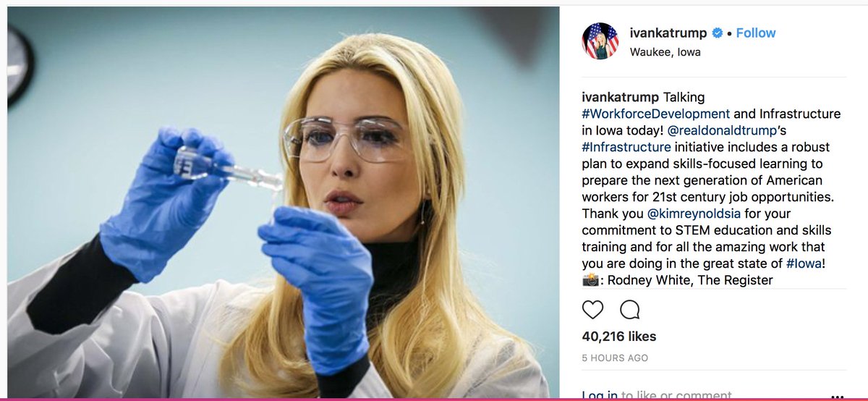The height and width of the screenshot is (401, 868).
Task: Open comments via the speech bubble icon
Action: tap(630, 310)
